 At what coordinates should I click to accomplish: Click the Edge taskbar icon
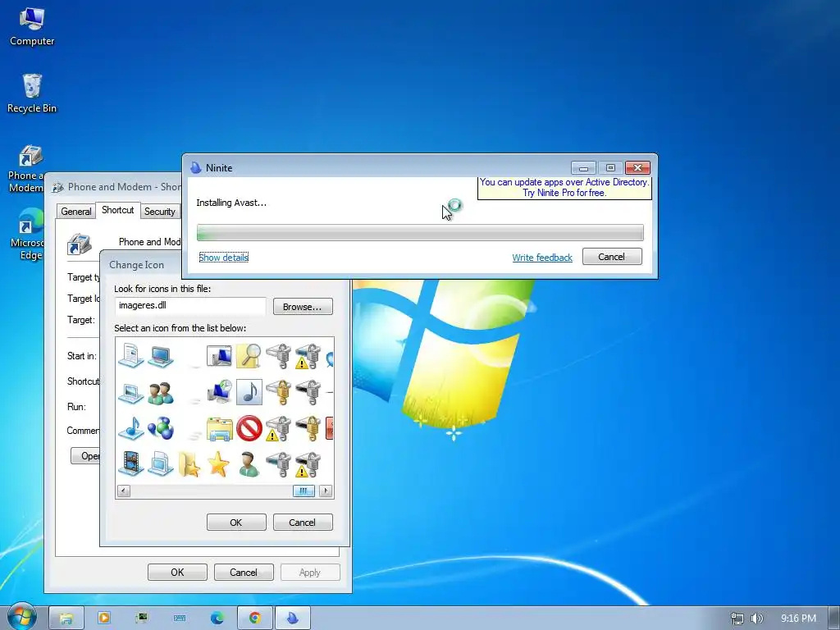[x=217, y=619]
